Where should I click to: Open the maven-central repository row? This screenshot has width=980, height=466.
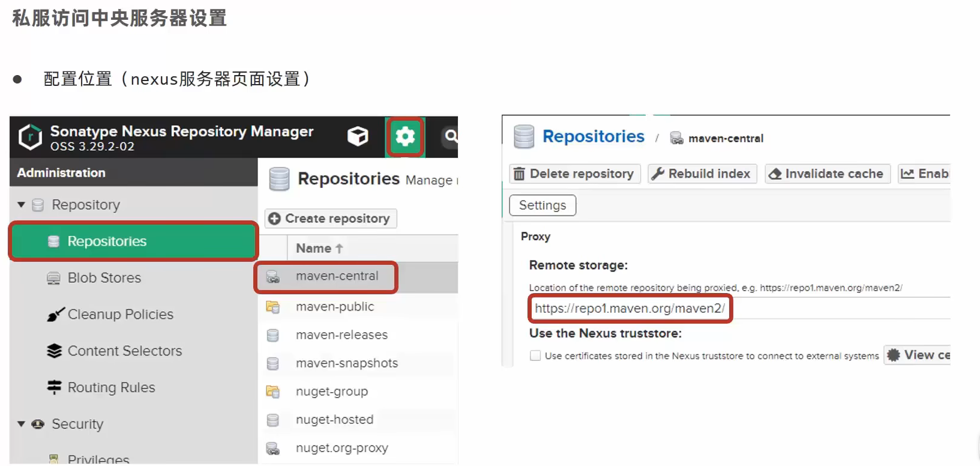pyautogui.click(x=358, y=277)
